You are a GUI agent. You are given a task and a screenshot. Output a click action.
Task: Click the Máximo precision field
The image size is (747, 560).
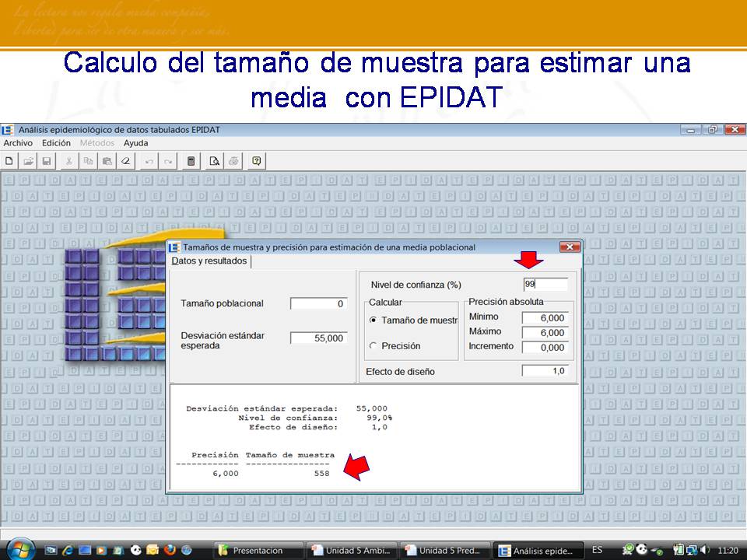pos(545,333)
